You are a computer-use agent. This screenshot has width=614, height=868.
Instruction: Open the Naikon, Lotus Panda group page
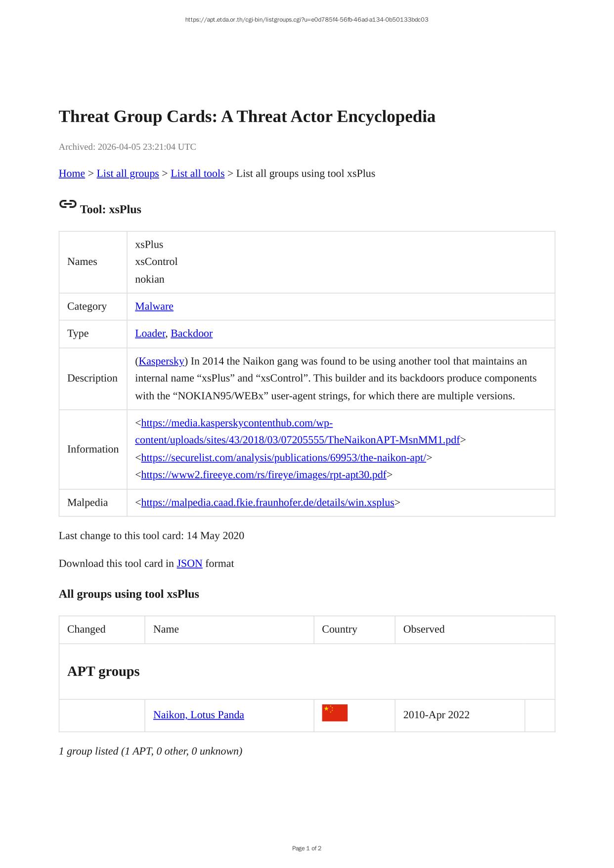[198, 715]
